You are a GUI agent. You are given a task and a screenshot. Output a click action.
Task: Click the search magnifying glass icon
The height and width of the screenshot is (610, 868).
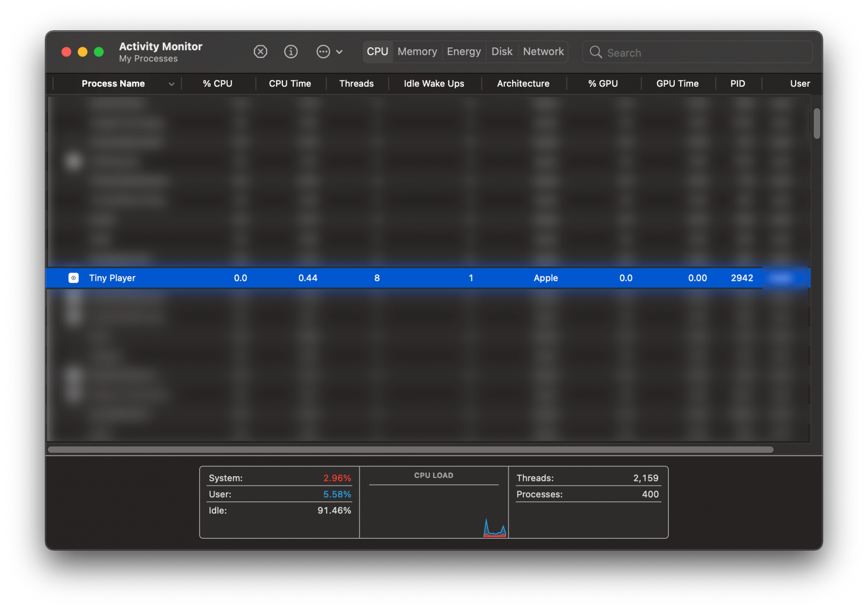(595, 53)
